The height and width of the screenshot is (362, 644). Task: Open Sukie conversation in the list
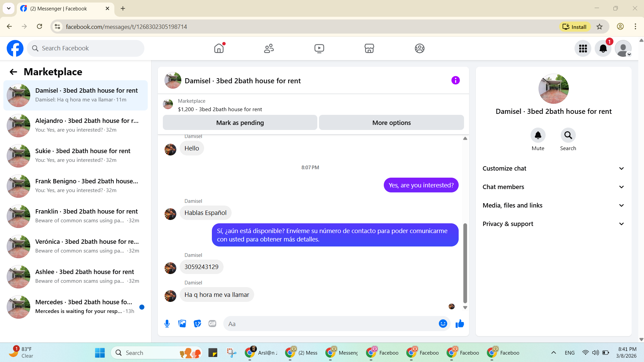pos(76,156)
